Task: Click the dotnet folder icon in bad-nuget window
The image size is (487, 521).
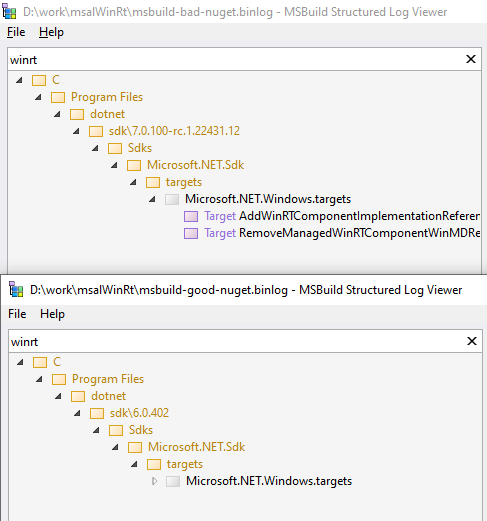Action: click(77, 114)
